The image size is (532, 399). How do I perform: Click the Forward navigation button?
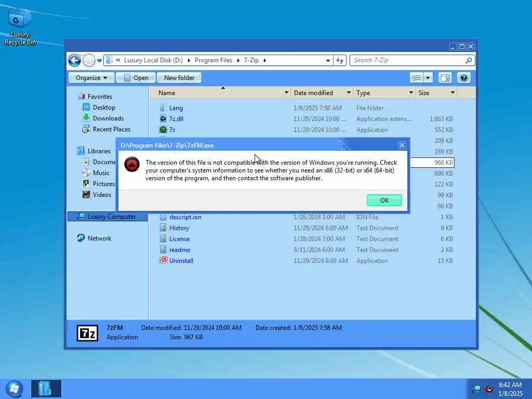[x=89, y=60]
